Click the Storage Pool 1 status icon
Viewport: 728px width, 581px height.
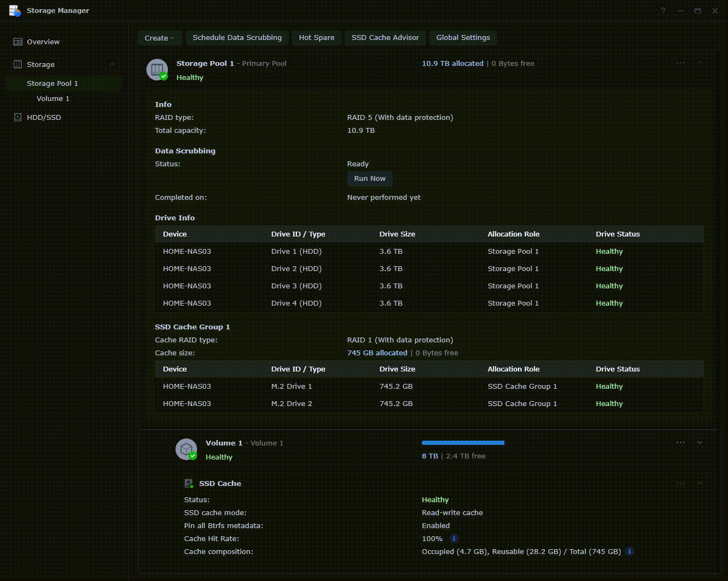point(157,70)
